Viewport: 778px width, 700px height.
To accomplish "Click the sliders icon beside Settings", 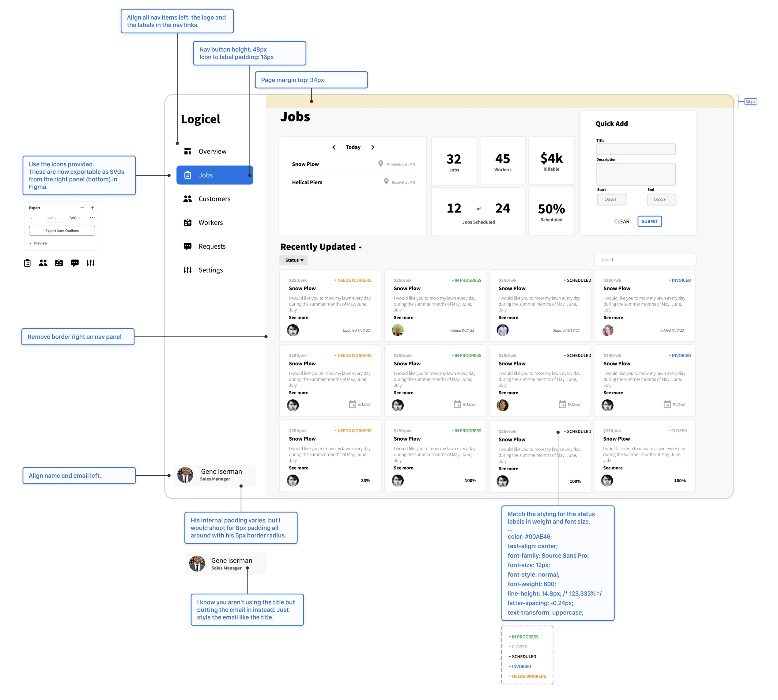I will tap(187, 270).
